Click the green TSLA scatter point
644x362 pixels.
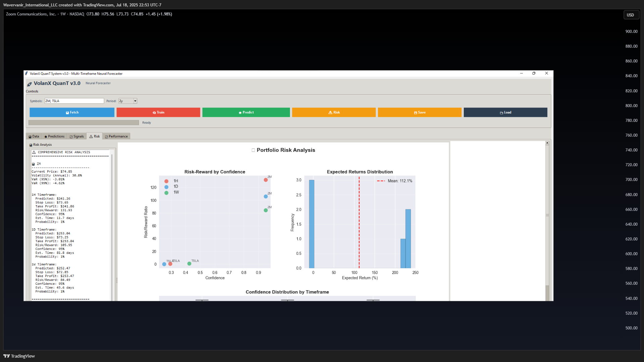(x=189, y=264)
